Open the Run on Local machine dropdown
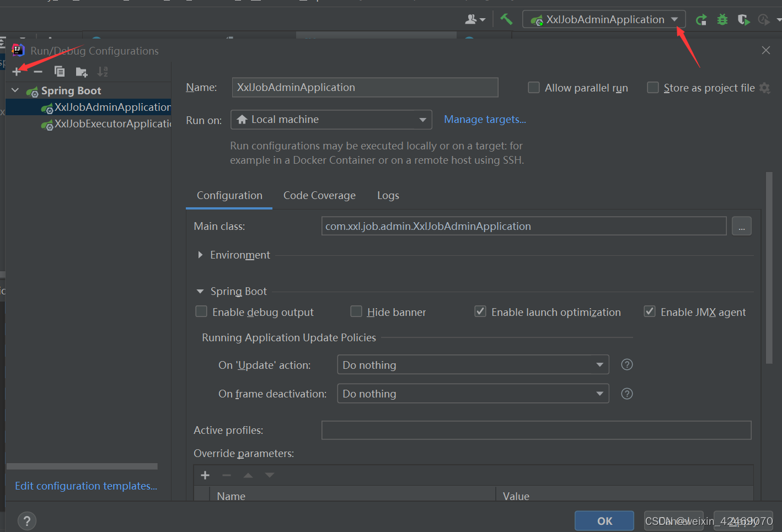Screen dimensions: 782x532 click(x=331, y=120)
